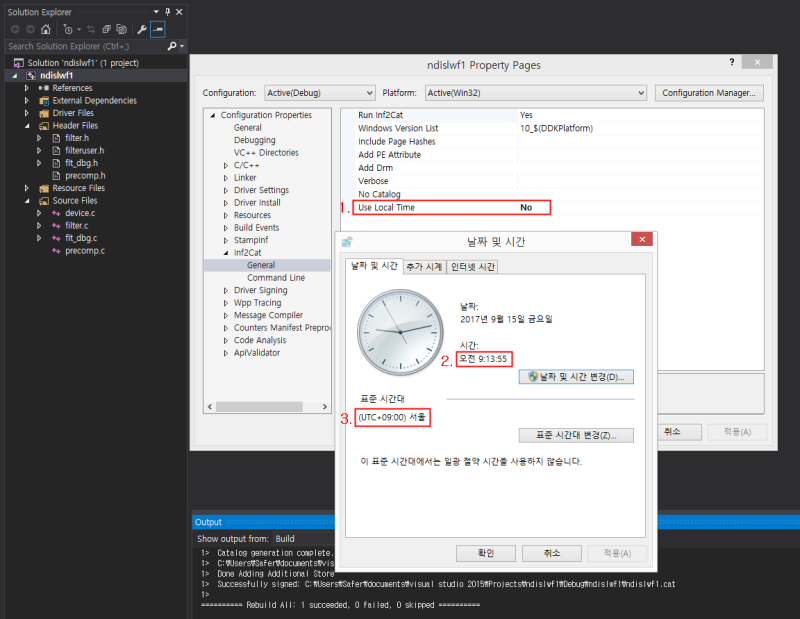Image resolution: width=800 pixels, height=619 pixels.
Task: Click the Pending Changes Filter clock icon
Action: 68,30
